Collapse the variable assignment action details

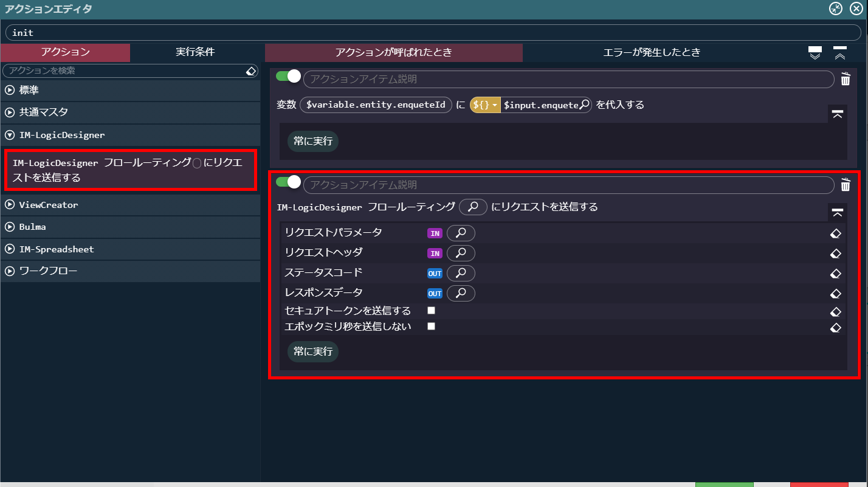point(837,114)
